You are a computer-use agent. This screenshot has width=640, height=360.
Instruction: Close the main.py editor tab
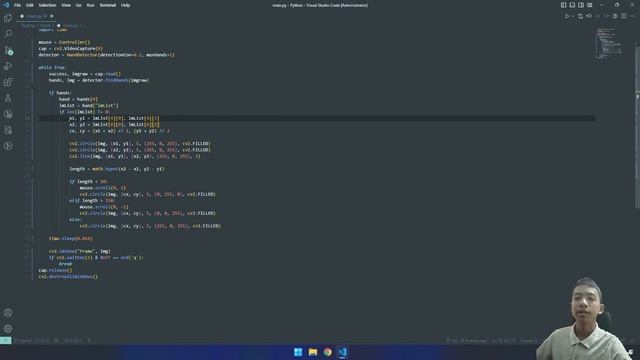52,16
